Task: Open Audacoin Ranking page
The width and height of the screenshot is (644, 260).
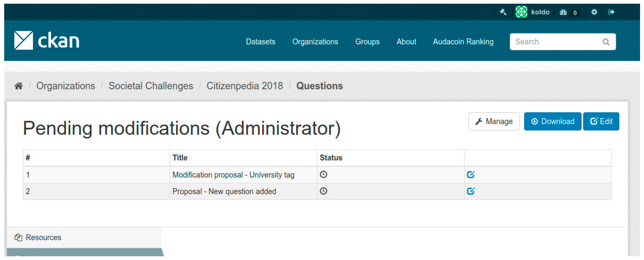Action: tap(463, 41)
